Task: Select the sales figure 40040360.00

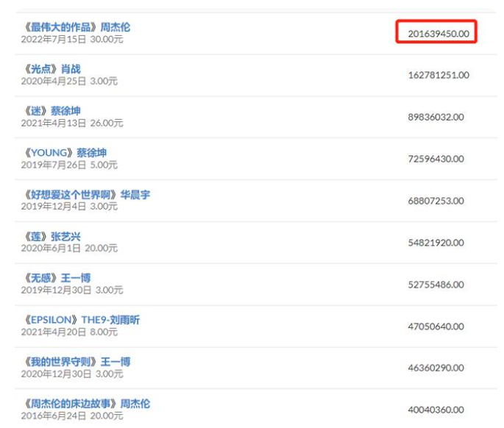Action: [436, 410]
